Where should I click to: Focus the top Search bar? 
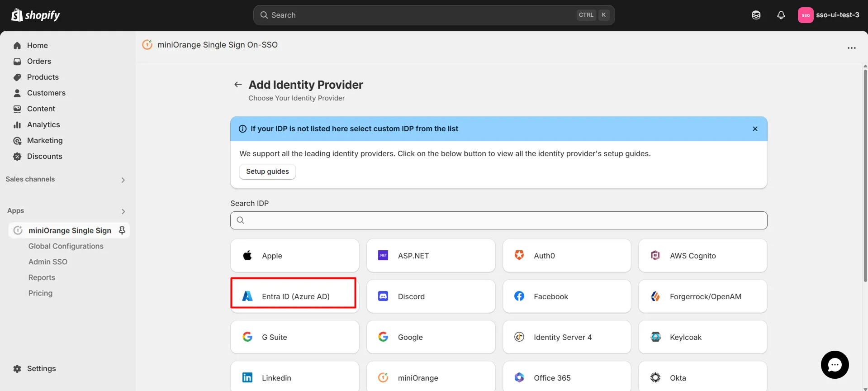click(434, 15)
